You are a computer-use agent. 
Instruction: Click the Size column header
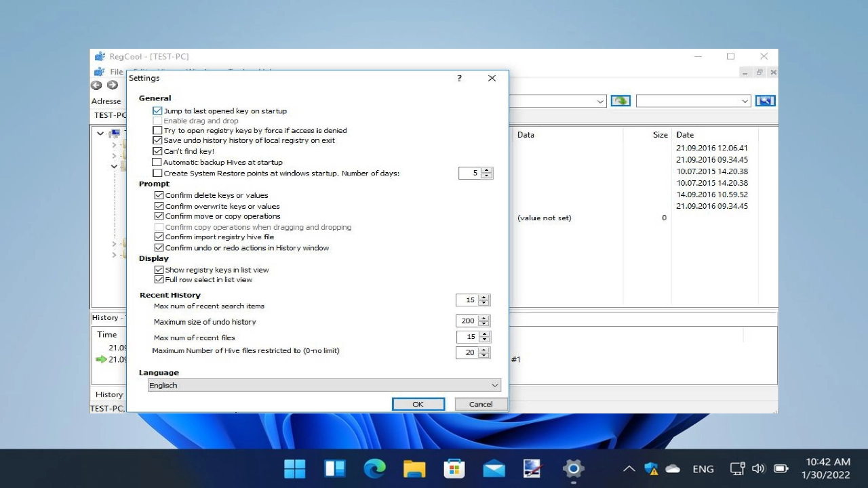click(660, 135)
